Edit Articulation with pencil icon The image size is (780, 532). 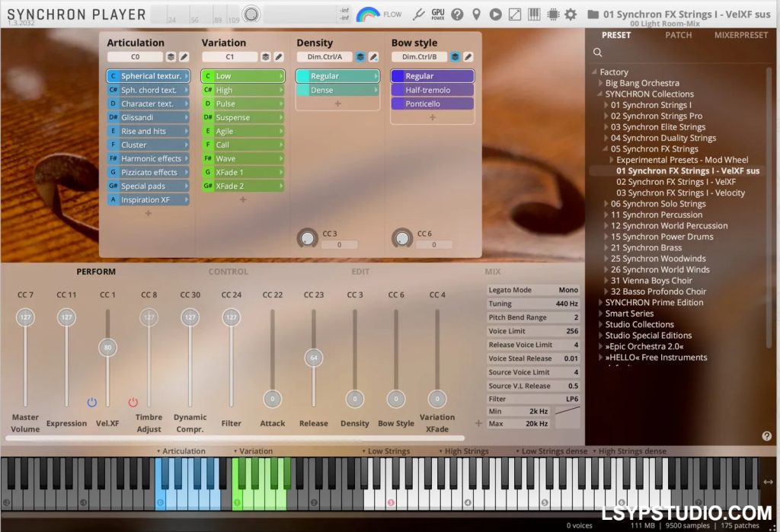184,56
